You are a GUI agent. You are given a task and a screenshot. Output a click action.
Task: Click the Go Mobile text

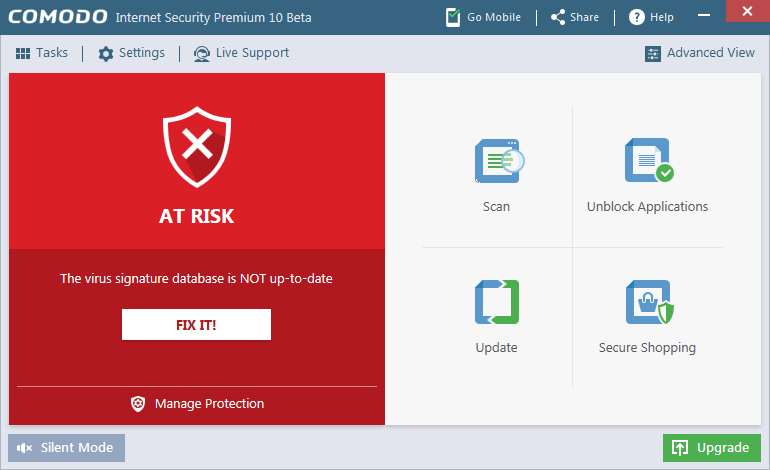tap(494, 17)
